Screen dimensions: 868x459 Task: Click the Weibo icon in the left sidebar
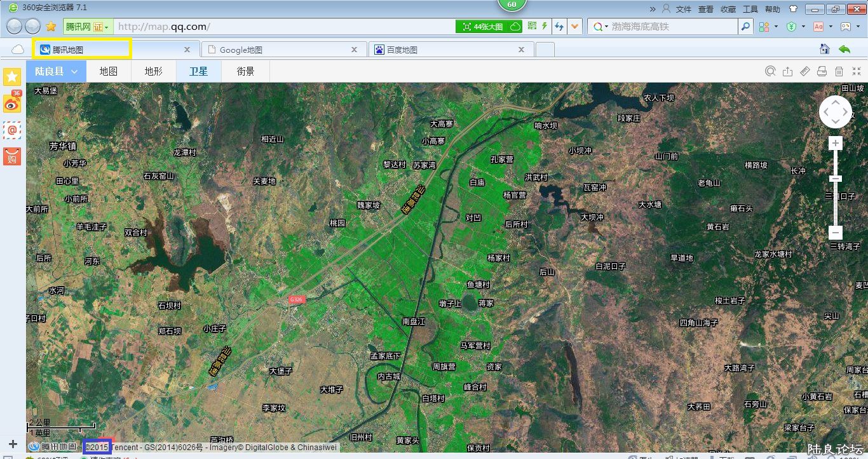(12, 103)
